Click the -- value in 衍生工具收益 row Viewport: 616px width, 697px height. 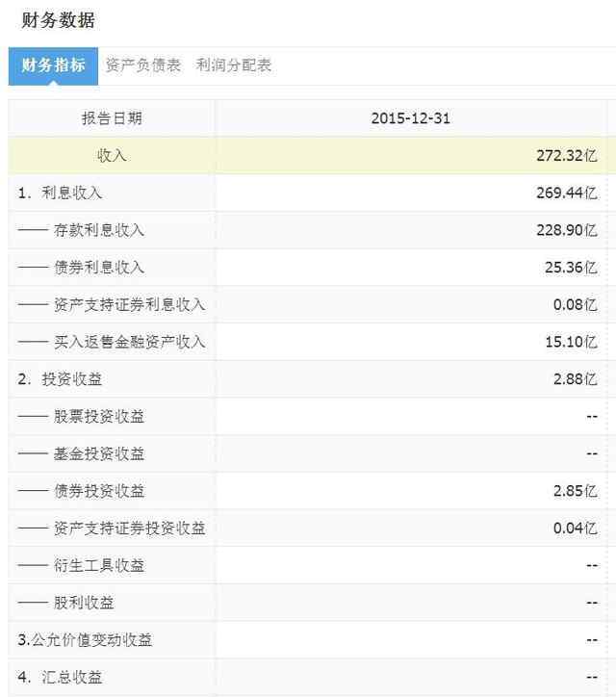point(592,566)
